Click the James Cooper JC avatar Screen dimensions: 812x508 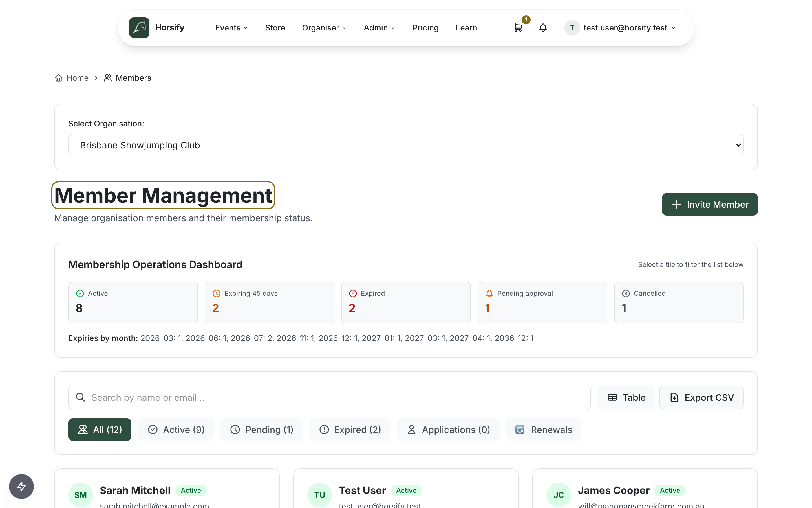[559, 494]
